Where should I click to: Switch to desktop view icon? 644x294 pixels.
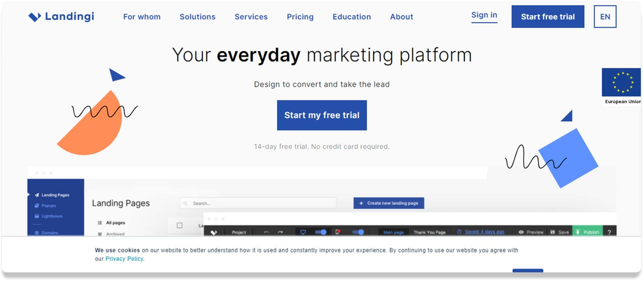pos(303,232)
